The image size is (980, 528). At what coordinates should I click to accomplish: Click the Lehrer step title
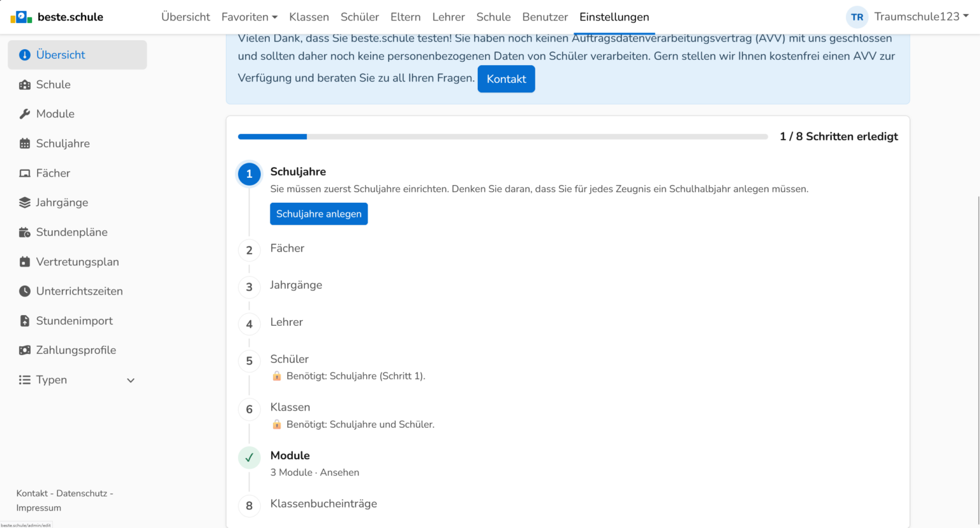286,322
